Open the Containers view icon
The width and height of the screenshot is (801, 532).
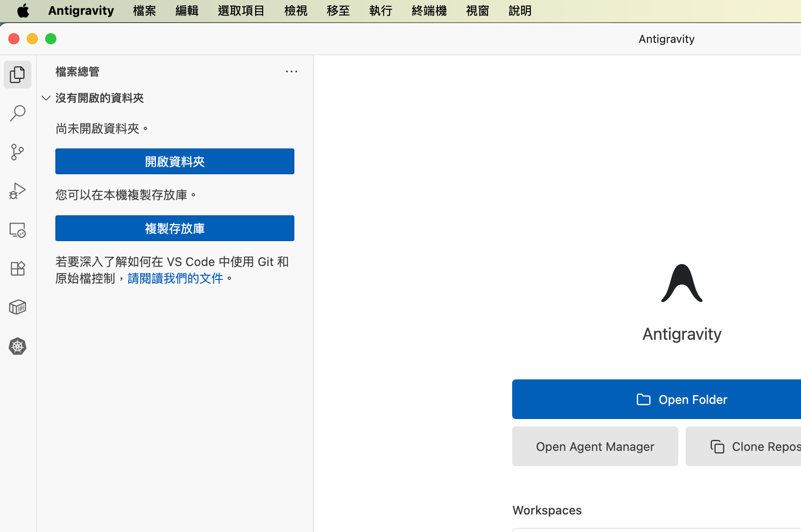click(x=18, y=307)
